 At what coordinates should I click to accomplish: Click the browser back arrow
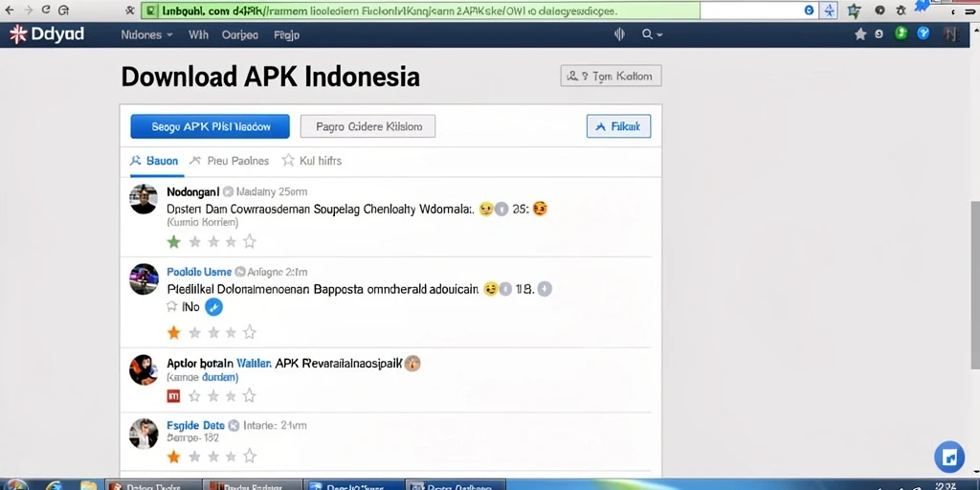pyautogui.click(x=9, y=10)
